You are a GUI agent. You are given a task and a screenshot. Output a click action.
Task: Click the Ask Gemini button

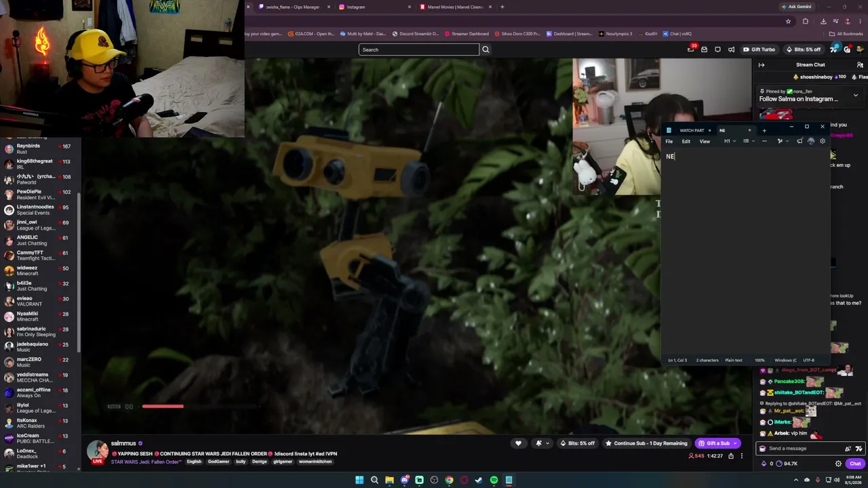pyautogui.click(x=796, y=7)
